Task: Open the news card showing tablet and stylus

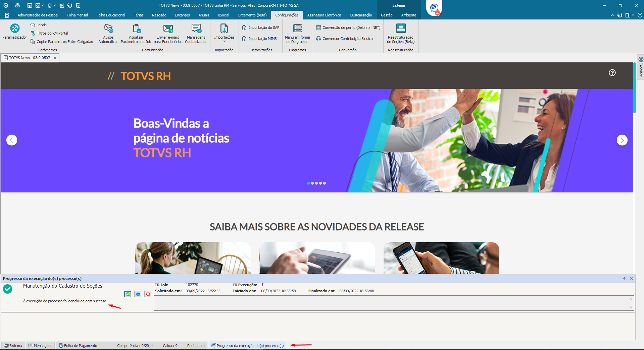Action: 317,258
